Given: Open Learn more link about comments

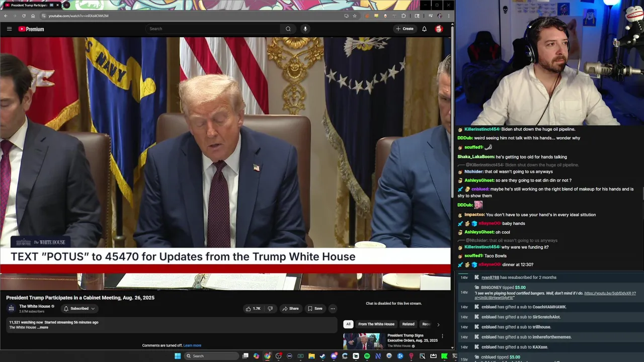Looking at the screenshot, I should point(192,345).
